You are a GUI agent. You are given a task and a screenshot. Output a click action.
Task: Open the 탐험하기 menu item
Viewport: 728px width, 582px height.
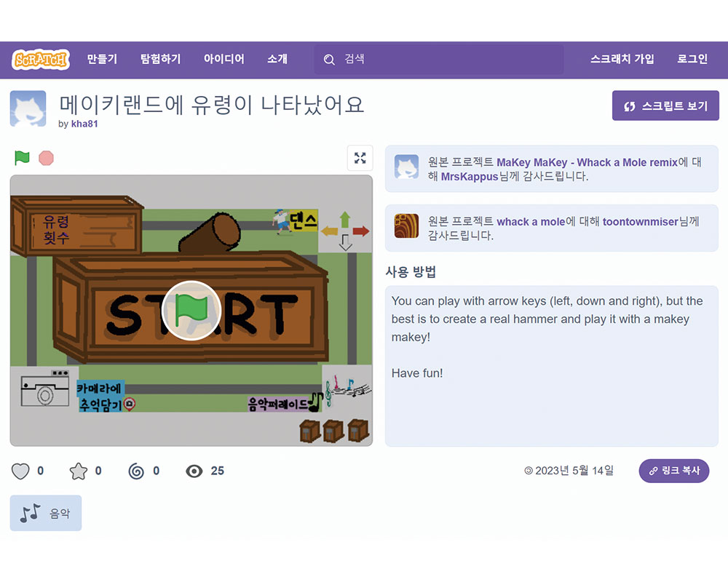click(x=161, y=59)
